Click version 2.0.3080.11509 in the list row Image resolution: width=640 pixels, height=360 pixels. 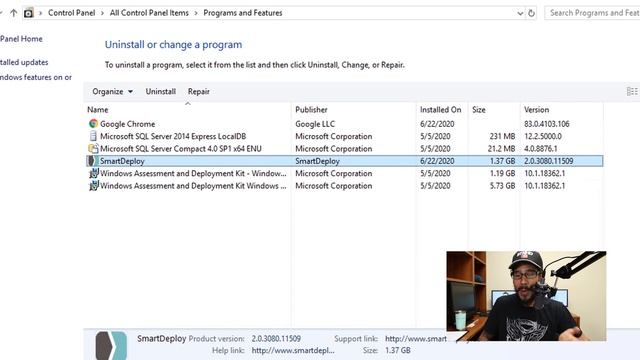pyautogui.click(x=549, y=161)
